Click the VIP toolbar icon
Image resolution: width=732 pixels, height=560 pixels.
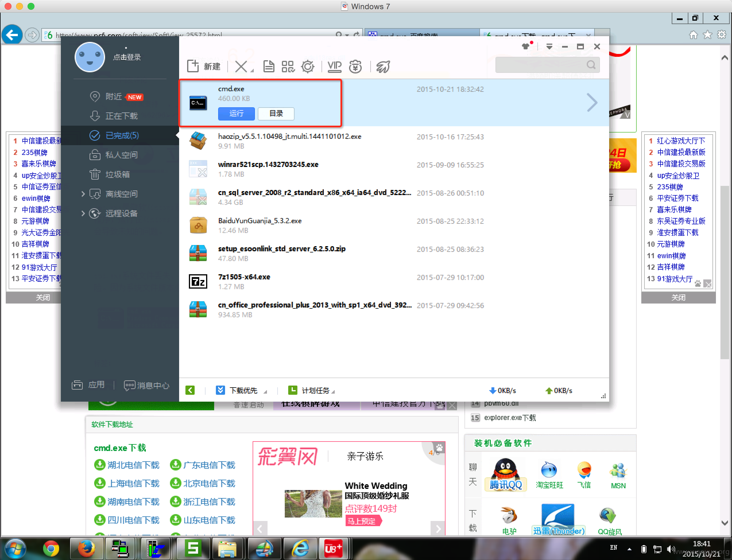(x=334, y=66)
